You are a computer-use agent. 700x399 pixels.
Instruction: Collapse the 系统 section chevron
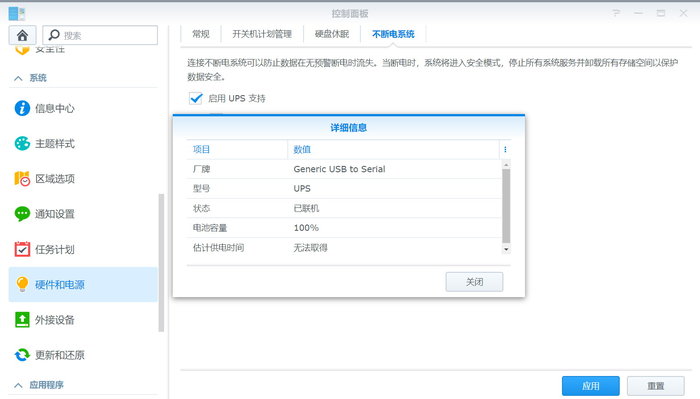pyautogui.click(x=18, y=78)
